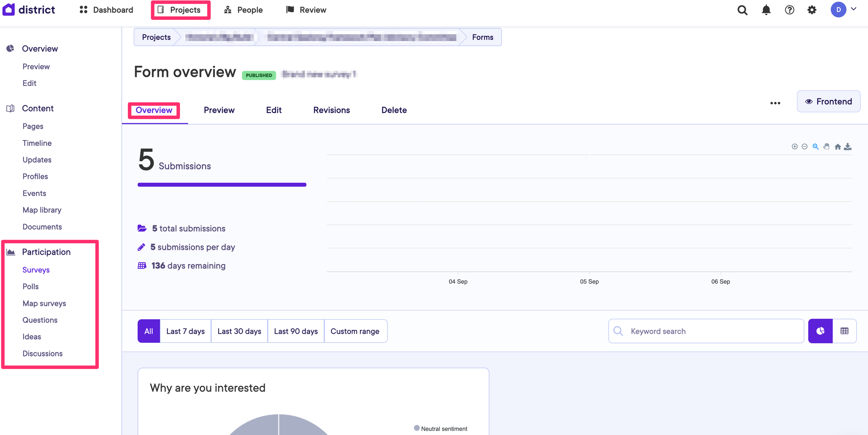Select the chart panning hand tool
The width and height of the screenshot is (868, 435).
[x=826, y=147]
